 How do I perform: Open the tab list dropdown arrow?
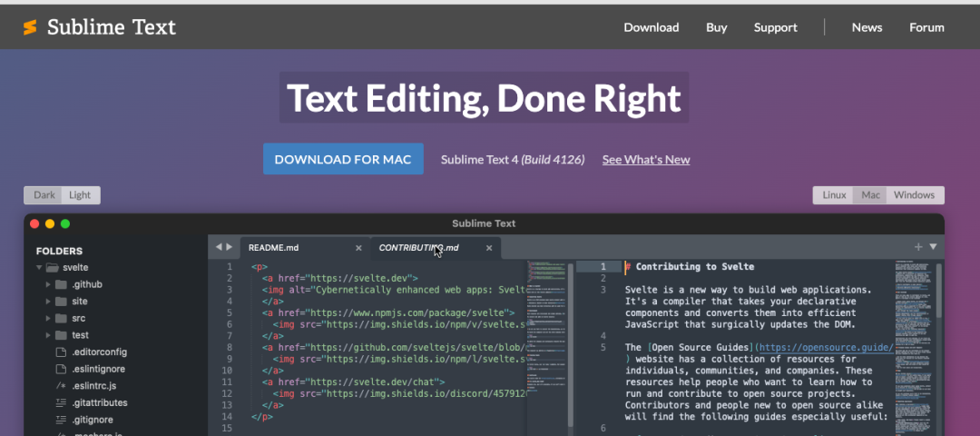(x=933, y=247)
